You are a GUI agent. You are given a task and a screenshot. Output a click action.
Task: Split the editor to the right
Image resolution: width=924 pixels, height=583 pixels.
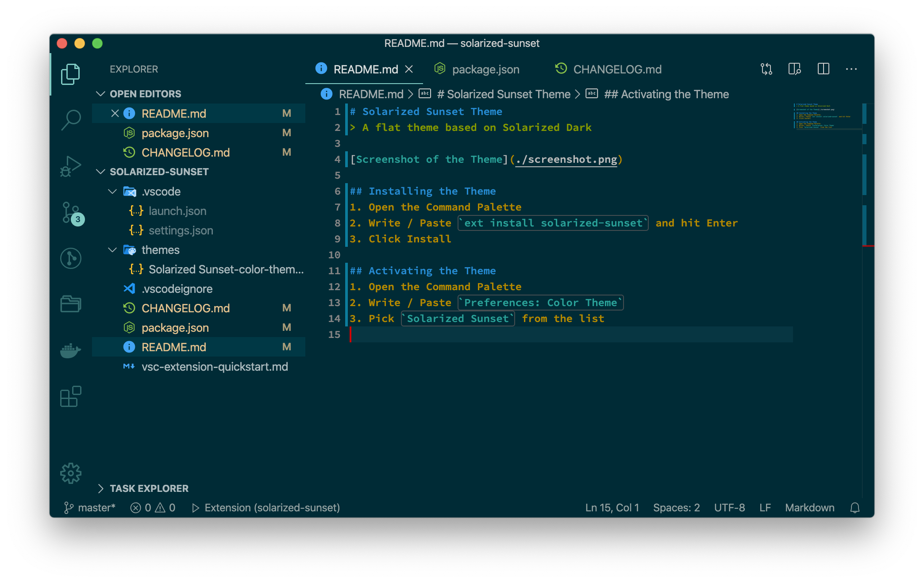823,69
